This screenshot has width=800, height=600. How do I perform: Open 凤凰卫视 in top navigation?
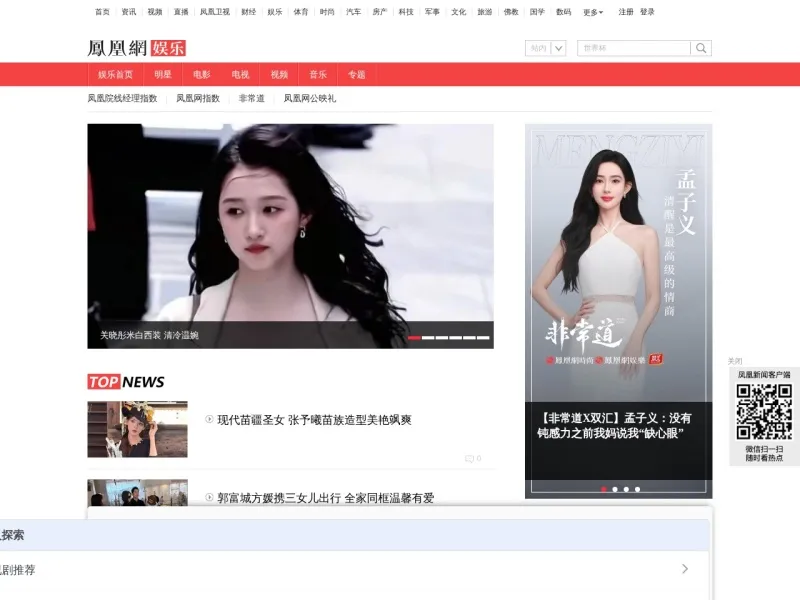(215, 12)
